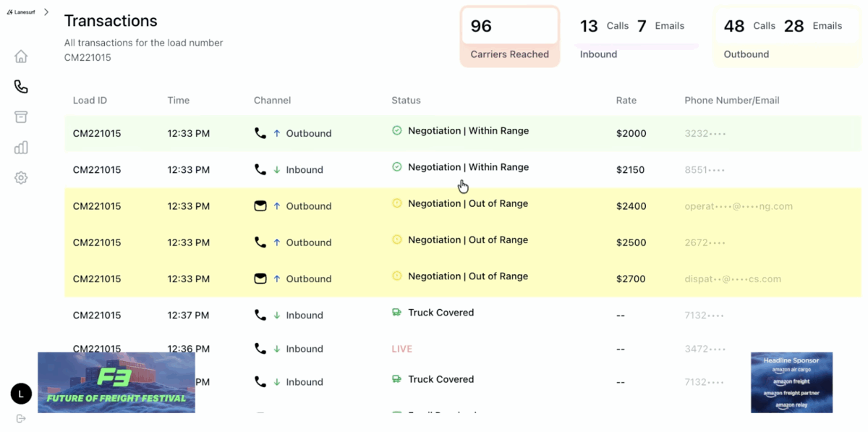Open the Home icon in sidebar

coord(21,56)
